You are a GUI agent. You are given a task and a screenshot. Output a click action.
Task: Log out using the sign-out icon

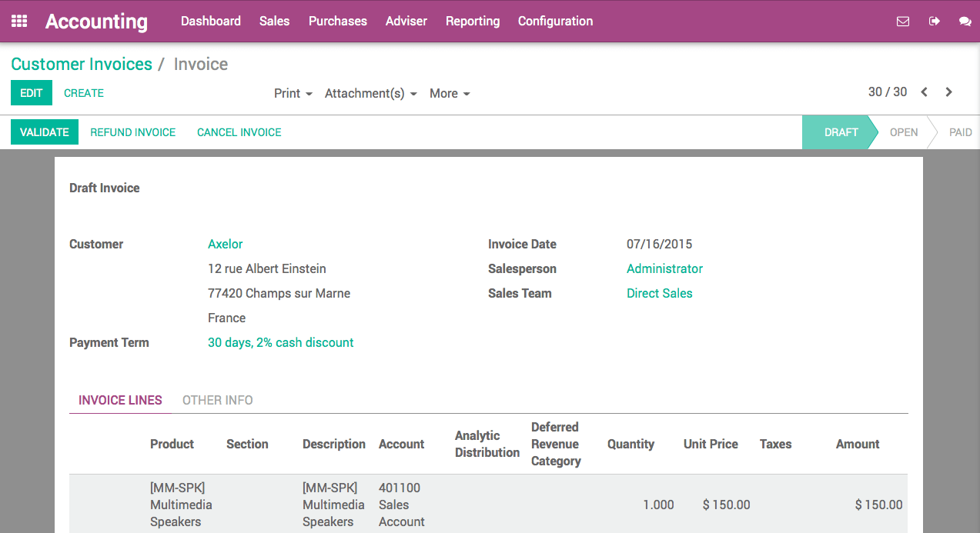934,21
